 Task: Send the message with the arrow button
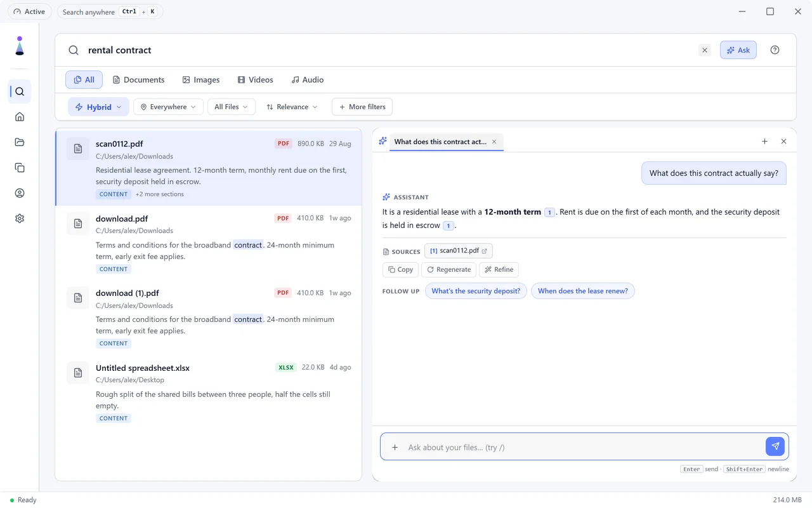775,446
